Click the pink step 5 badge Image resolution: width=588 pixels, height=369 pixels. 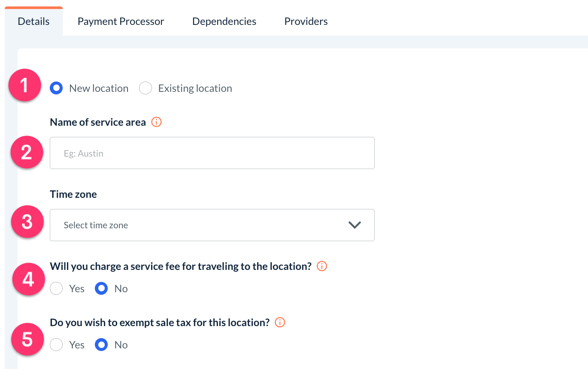(x=27, y=339)
